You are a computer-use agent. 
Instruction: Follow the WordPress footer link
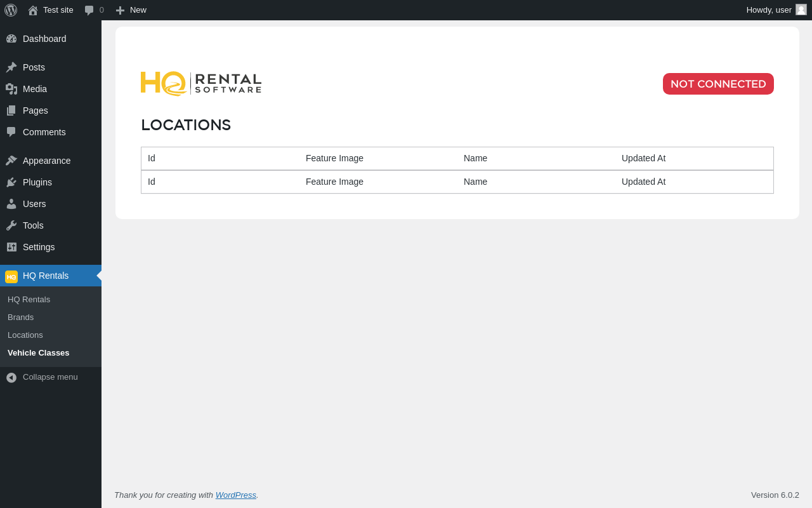coord(236,495)
